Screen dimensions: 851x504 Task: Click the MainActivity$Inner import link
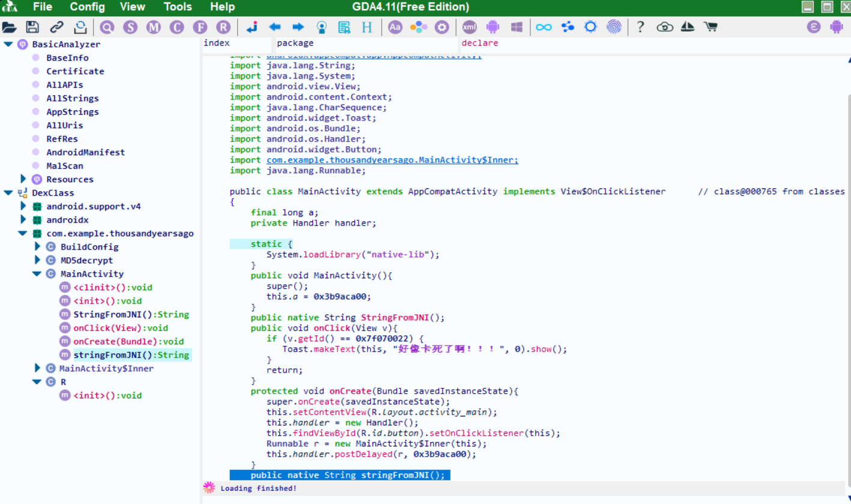(392, 160)
